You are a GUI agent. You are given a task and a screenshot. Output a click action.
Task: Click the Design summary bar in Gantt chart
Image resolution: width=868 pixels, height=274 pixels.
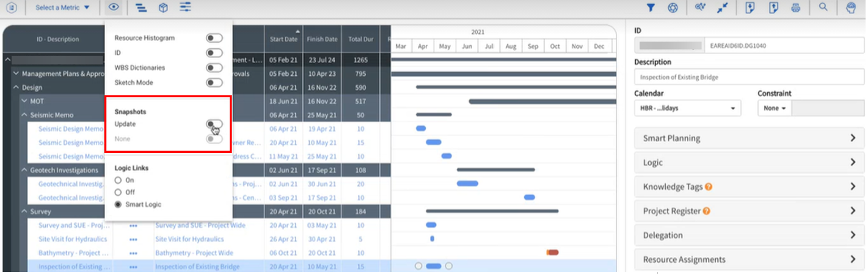click(x=516, y=87)
